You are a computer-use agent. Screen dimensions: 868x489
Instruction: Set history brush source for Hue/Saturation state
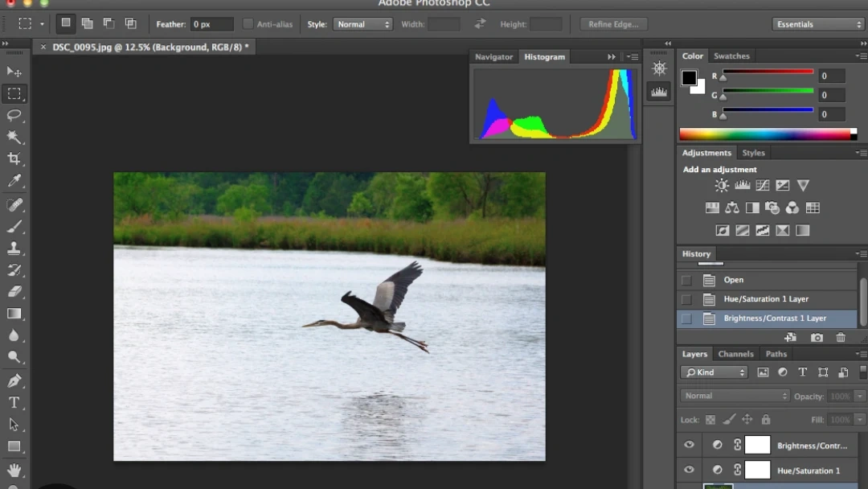686,300
